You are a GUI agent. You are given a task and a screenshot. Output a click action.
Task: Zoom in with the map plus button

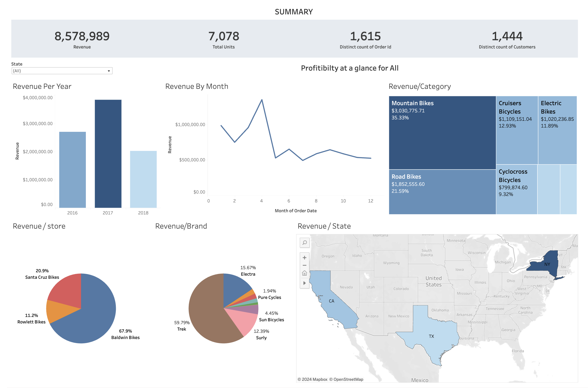pyautogui.click(x=305, y=258)
